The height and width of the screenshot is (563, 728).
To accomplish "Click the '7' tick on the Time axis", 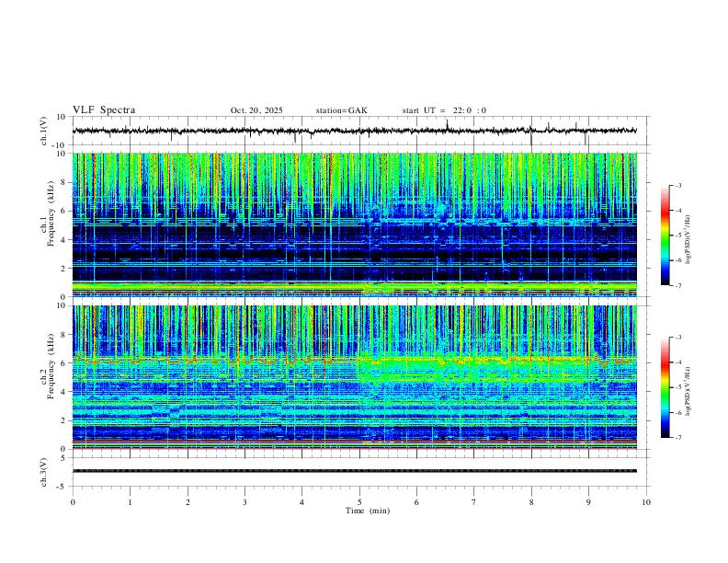I will tap(474, 502).
